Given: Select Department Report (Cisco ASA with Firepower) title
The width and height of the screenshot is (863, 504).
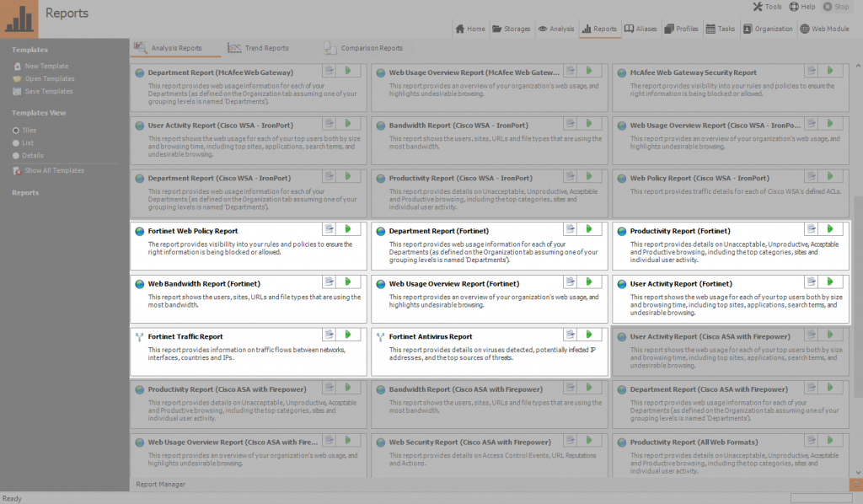Looking at the screenshot, I should click(x=709, y=389).
